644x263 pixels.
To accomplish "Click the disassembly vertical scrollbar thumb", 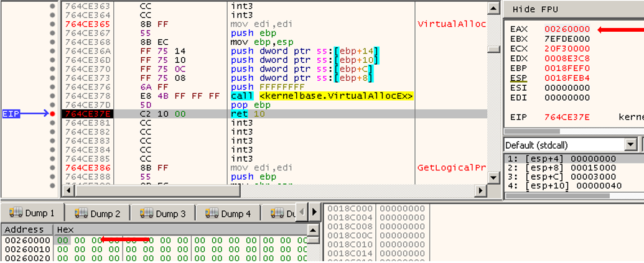I will [493, 49].
